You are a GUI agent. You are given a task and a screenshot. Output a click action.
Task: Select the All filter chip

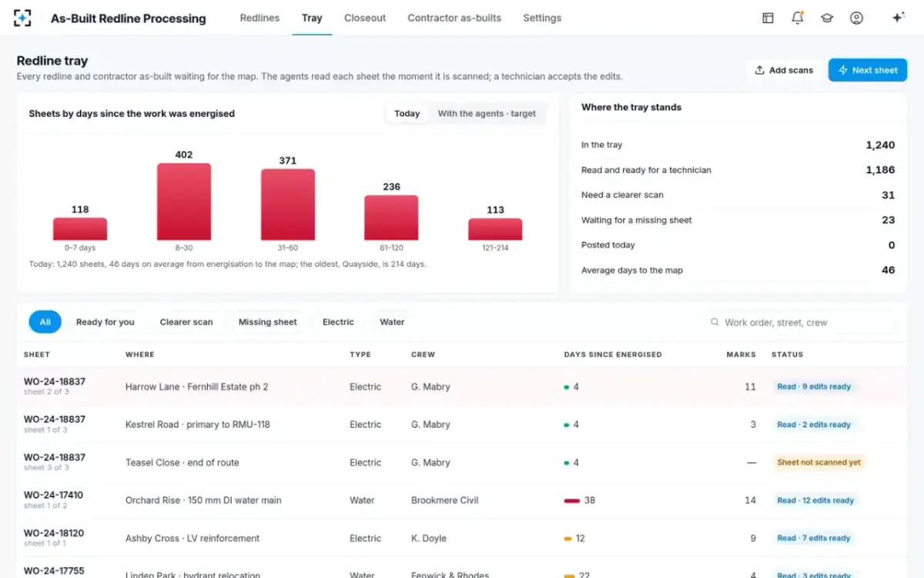[45, 322]
